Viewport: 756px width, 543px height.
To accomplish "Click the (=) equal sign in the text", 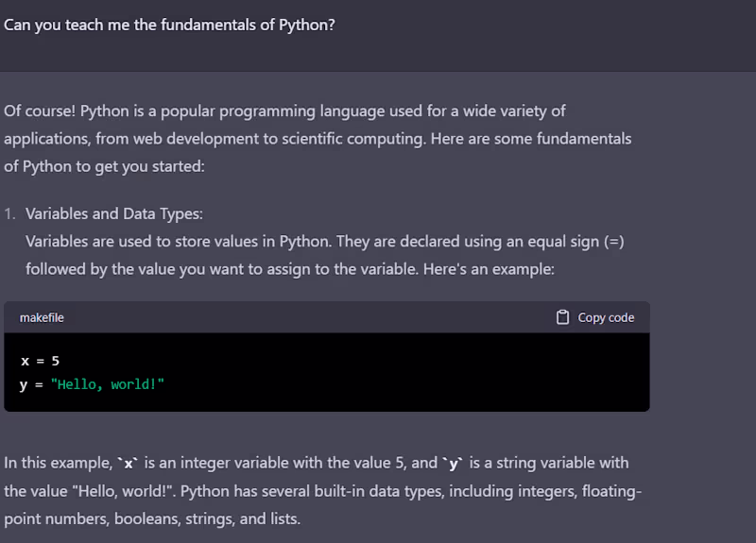I will [614, 241].
